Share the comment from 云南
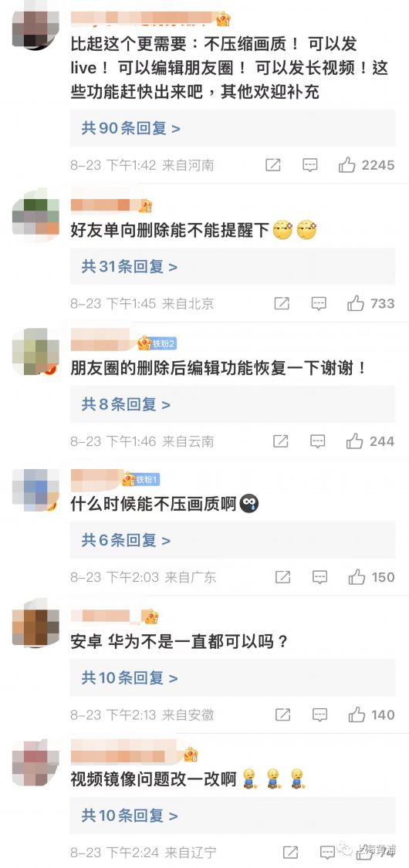This screenshot has width=409, height=868. [x=281, y=441]
